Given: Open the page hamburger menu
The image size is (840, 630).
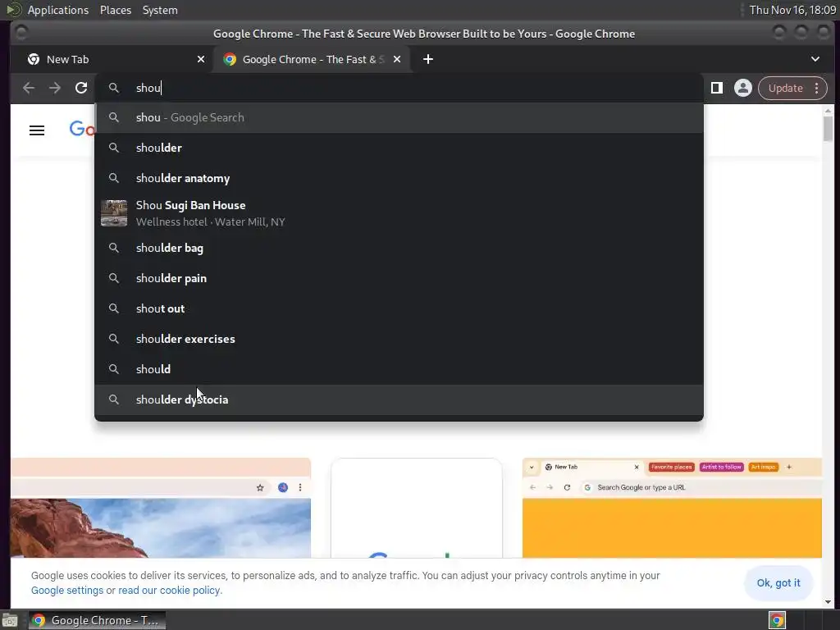Looking at the screenshot, I should [x=37, y=130].
